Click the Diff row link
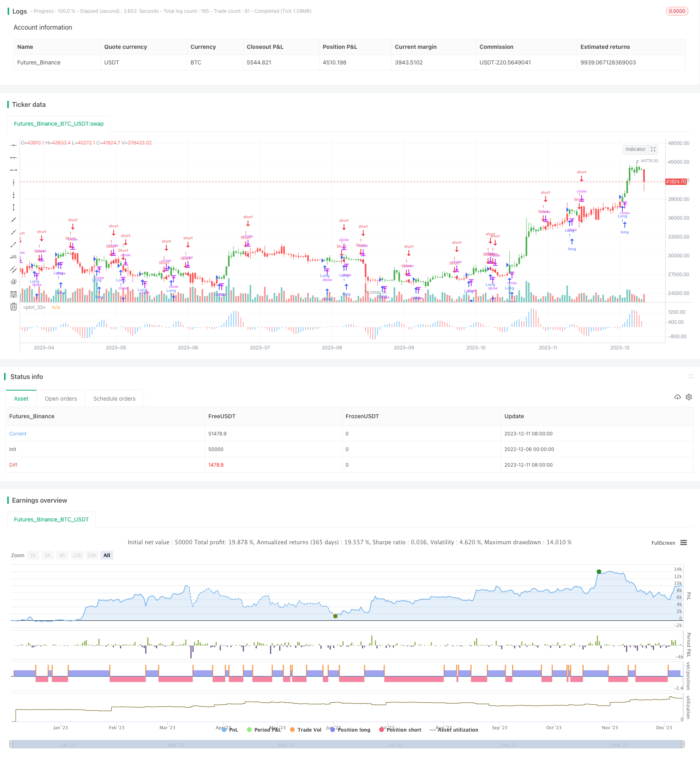 [13, 465]
